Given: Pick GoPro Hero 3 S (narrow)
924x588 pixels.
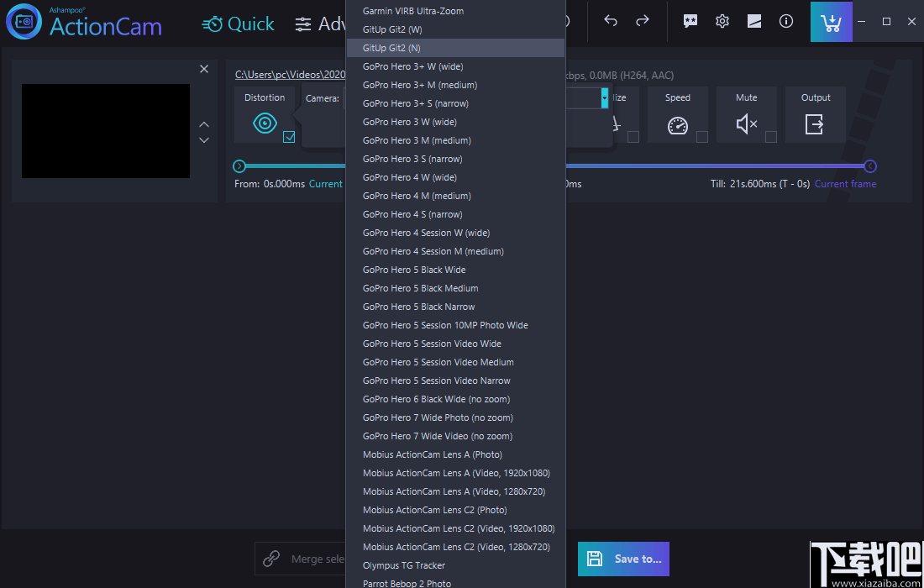Looking at the screenshot, I should tap(455, 159).
